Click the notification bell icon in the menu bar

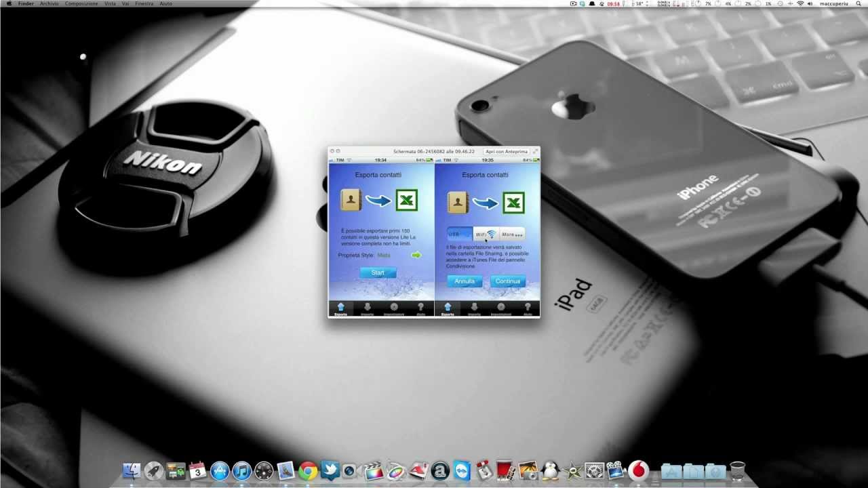tap(592, 4)
